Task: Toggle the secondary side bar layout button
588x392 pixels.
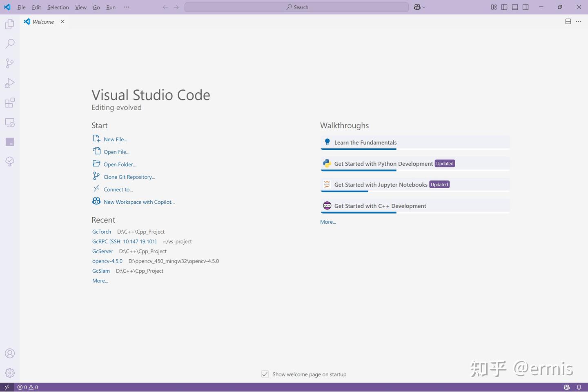Action: (526, 7)
